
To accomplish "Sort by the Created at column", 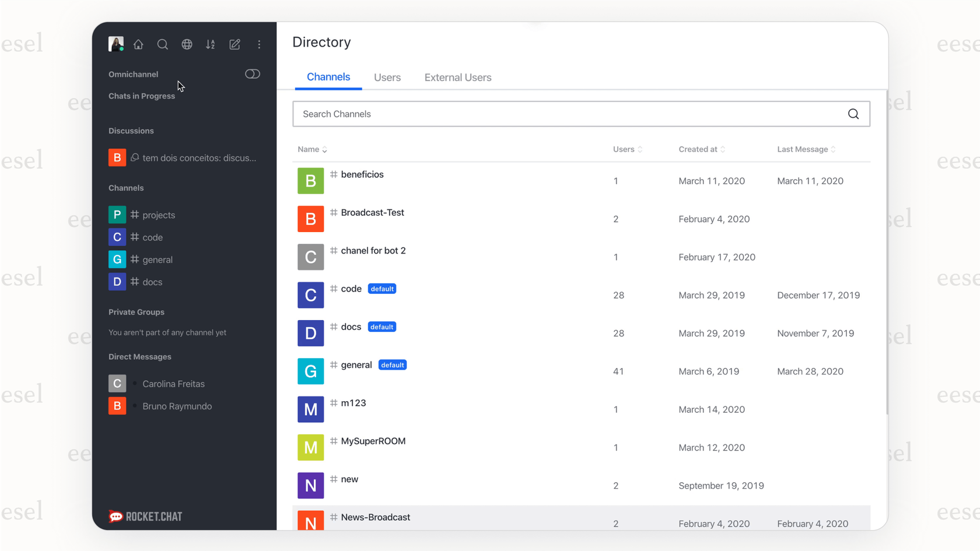I will (x=701, y=149).
